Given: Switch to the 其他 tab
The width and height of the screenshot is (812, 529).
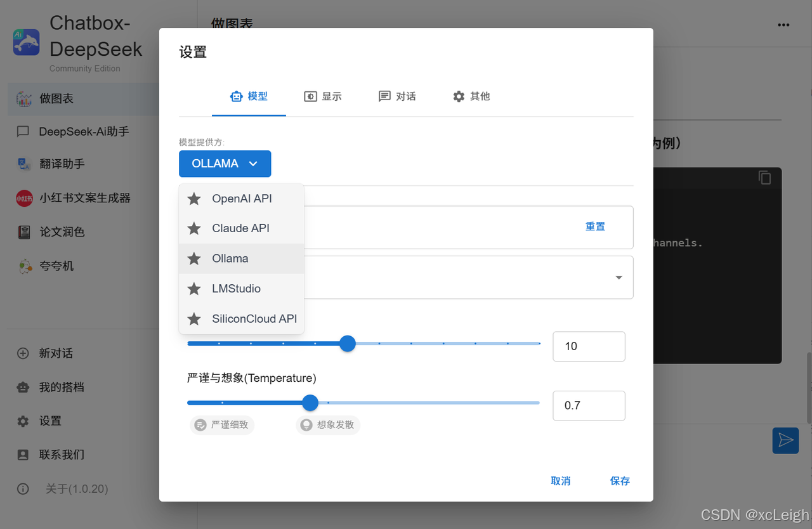Looking at the screenshot, I should [x=471, y=96].
